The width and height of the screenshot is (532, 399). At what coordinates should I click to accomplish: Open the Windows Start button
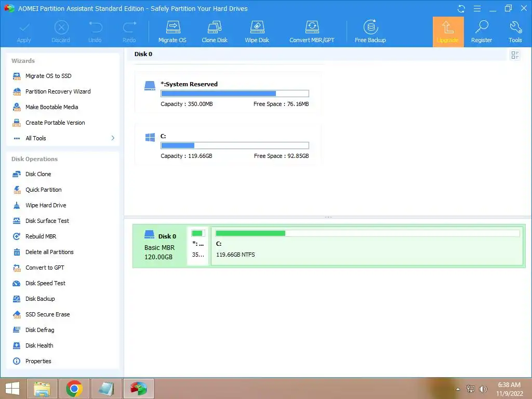click(x=12, y=389)
